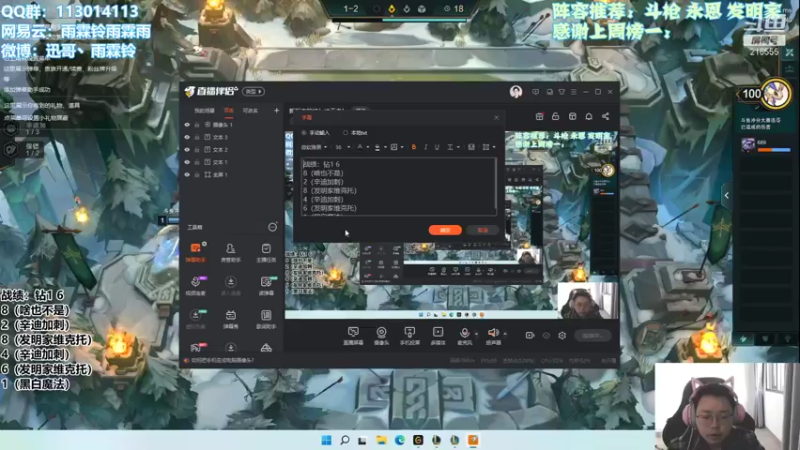Click the orange confirm button in subtitle dialog
This screenshot has height=450, width=800.
445,230
